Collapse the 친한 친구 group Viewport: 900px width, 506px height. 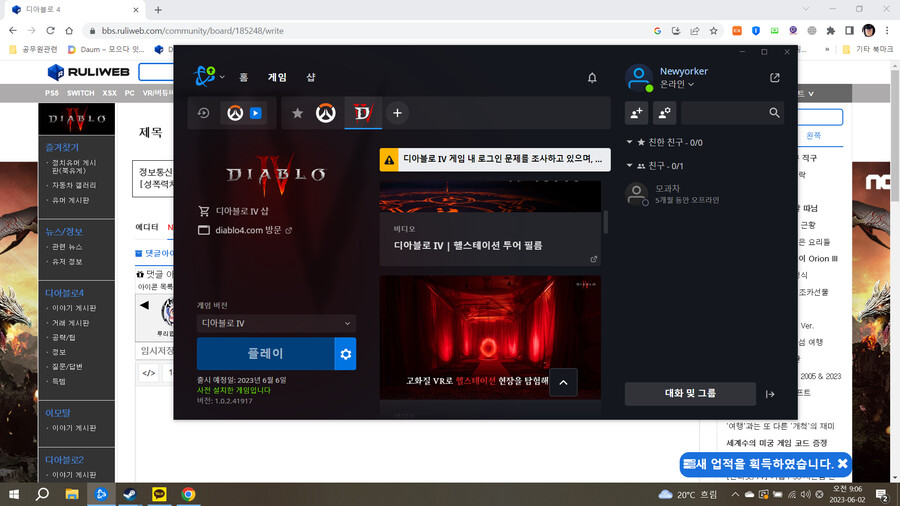point(629,142)
